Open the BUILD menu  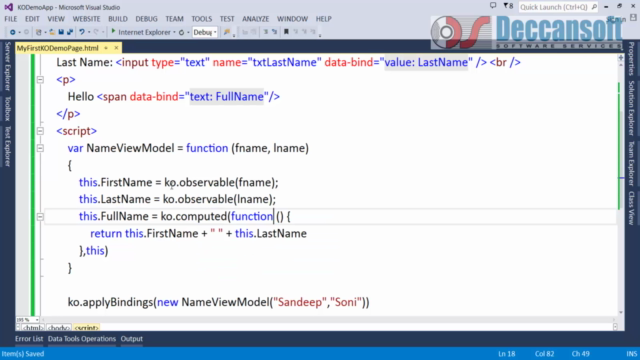tap(118, 19)
